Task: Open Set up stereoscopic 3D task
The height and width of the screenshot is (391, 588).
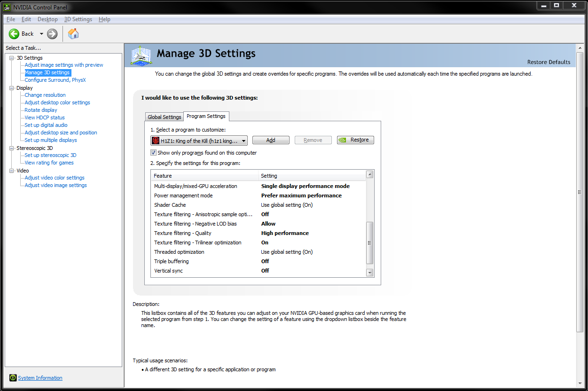Action: click(50, 155)
